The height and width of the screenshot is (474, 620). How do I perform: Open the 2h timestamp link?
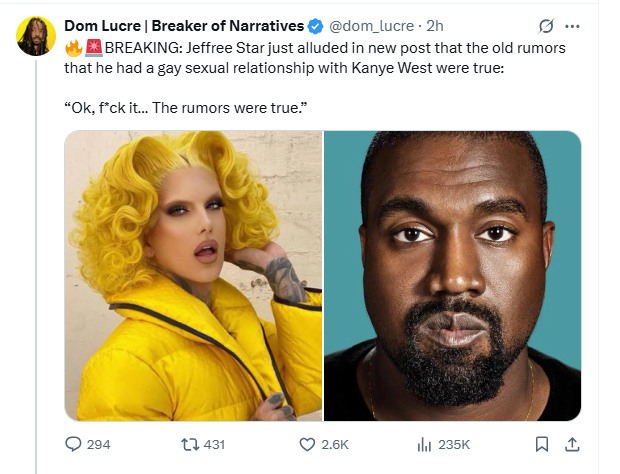coord(435,25)
